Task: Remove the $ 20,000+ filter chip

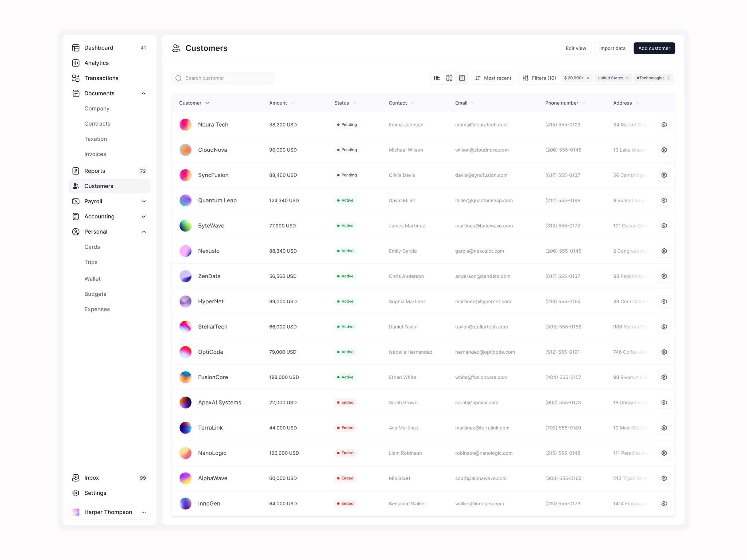Action: point(588,78)
